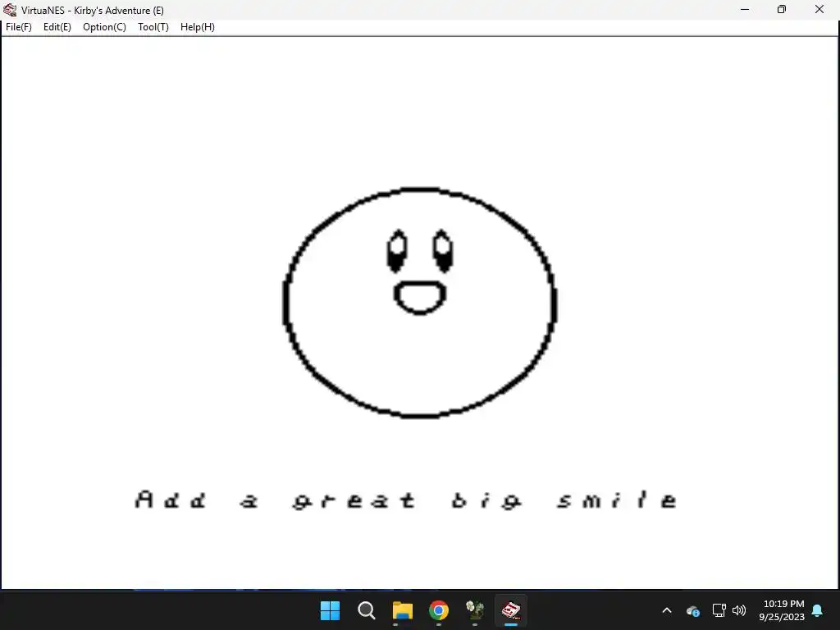840x630 pixels.
Task: Open taskbar Search
Action: pyautogui.click(x=367, y=610)
